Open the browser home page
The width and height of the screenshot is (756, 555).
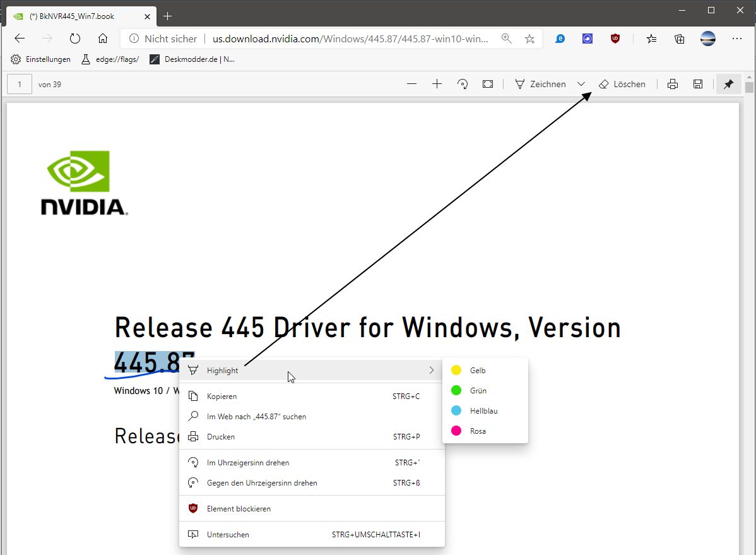pos(103,39)
